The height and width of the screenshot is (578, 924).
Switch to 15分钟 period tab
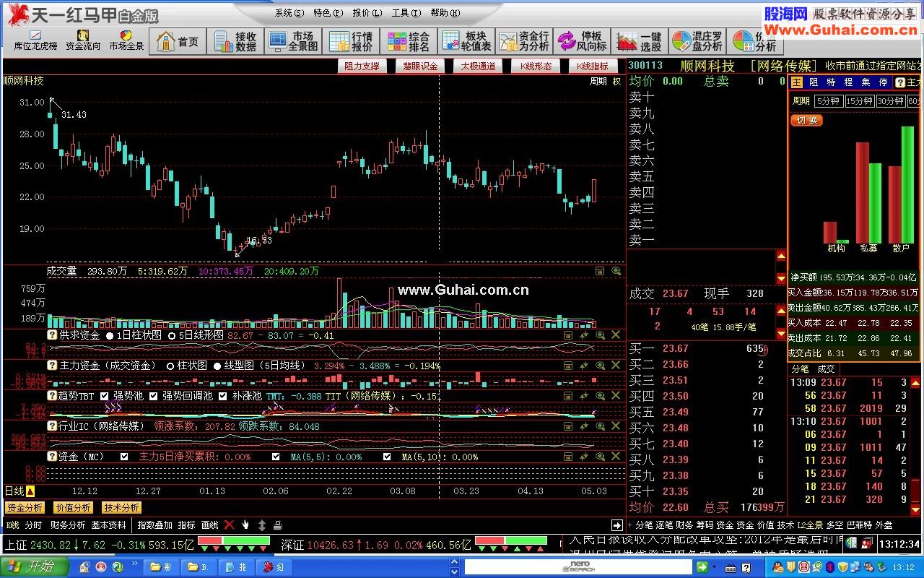click(x=859, y=101)
